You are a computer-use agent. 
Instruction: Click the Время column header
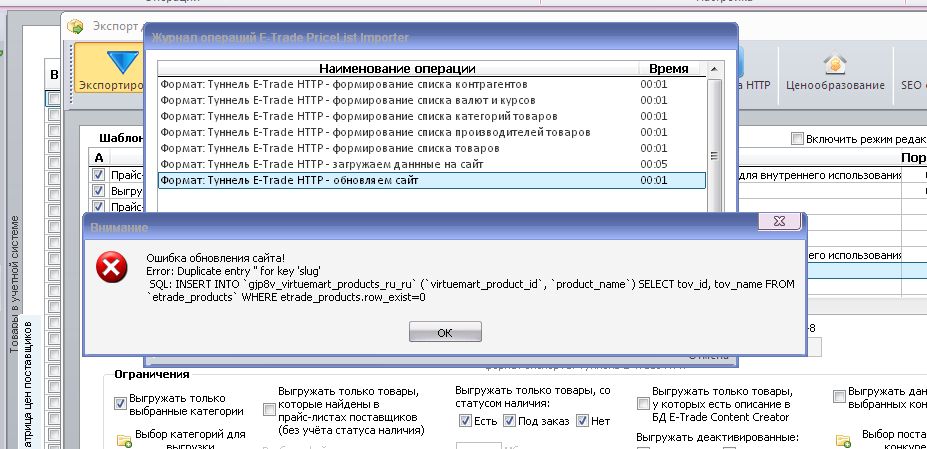click(668, 68)
